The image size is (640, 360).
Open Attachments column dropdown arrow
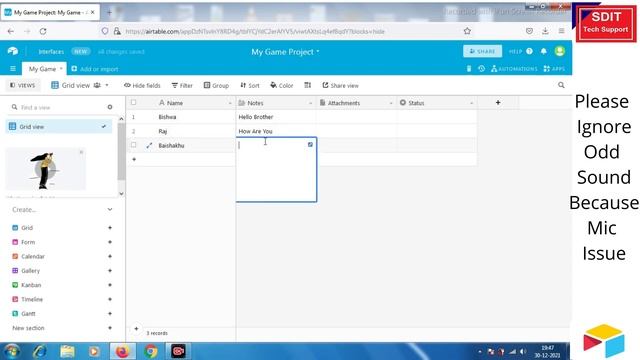(391, 103)
